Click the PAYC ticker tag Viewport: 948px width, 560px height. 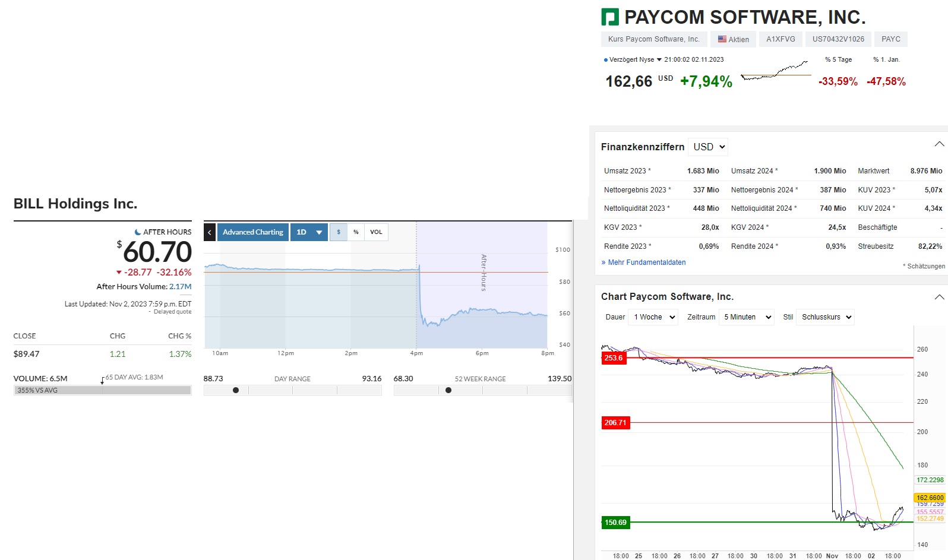coord(891,39)
